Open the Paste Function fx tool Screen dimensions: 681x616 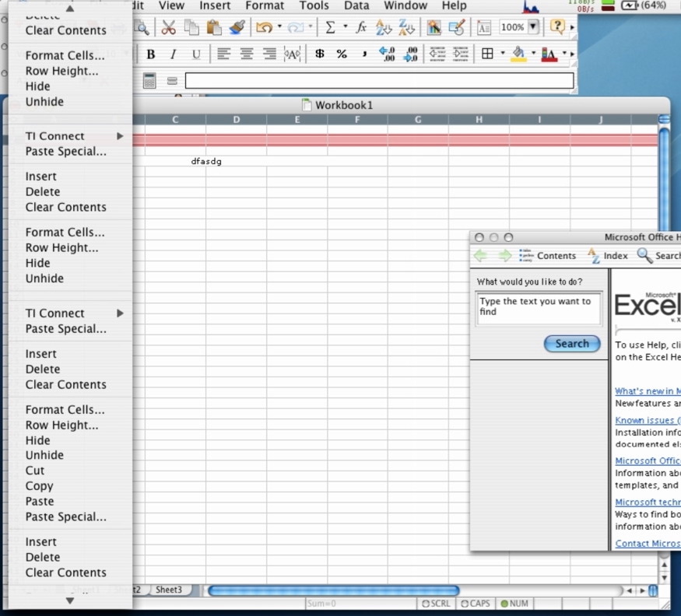pyautogui.click(x=361, y=27)
